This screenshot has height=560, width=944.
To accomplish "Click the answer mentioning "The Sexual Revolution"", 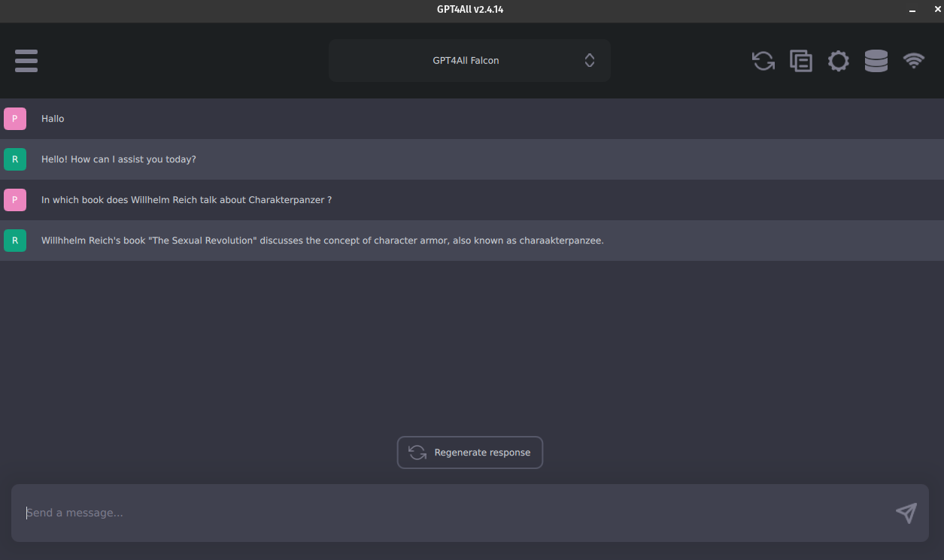I will [323, 241].
